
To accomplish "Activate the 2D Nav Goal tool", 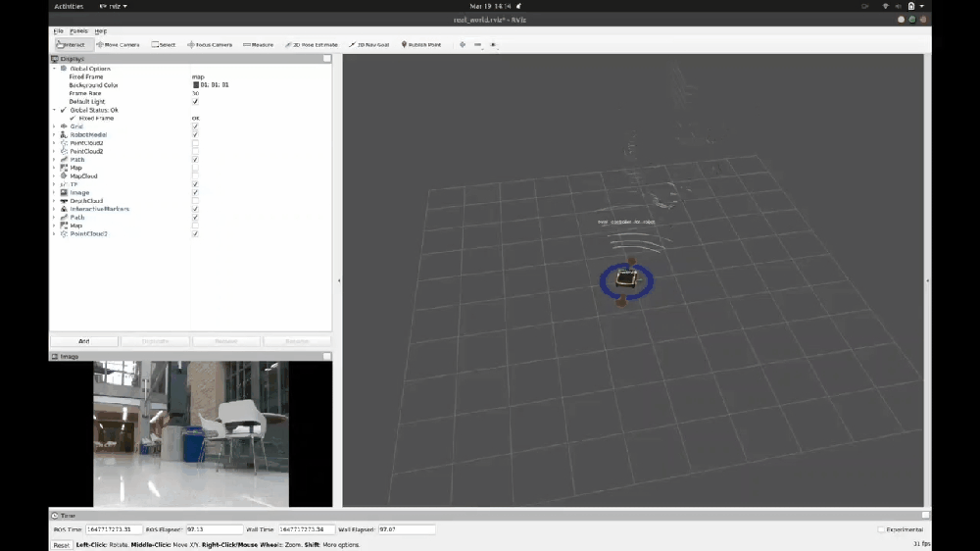I will 369,44.
